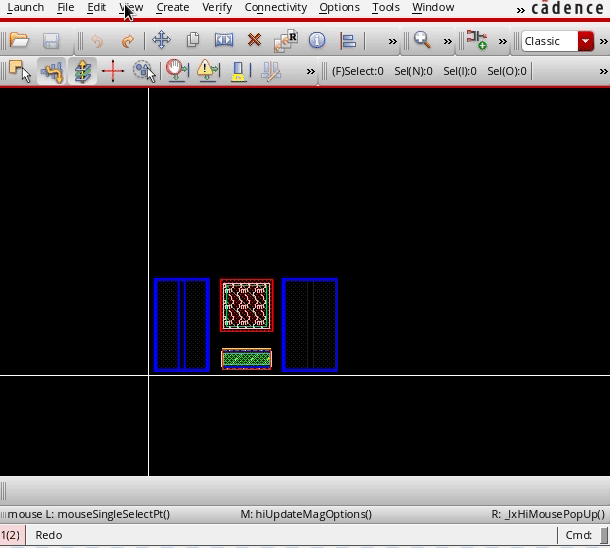Toggle the highlighted layer-stack mode icon
610x548 pixels.
(x=83, y=71)
